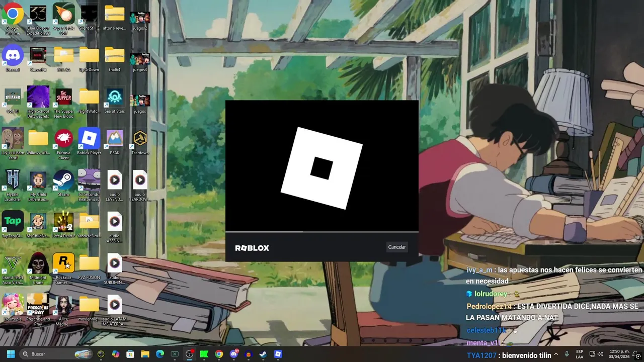Open the YandereSim folder

[89, 225]
